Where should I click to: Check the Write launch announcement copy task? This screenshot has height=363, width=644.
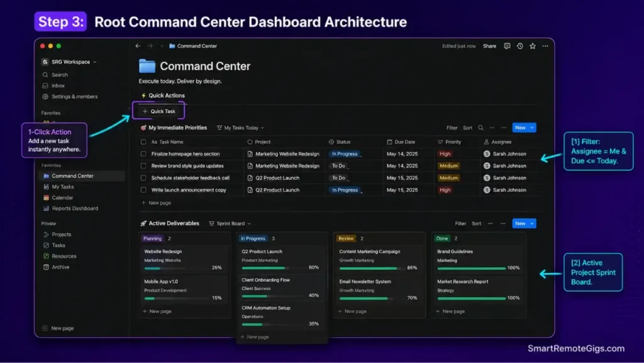[x=143, y=190]
